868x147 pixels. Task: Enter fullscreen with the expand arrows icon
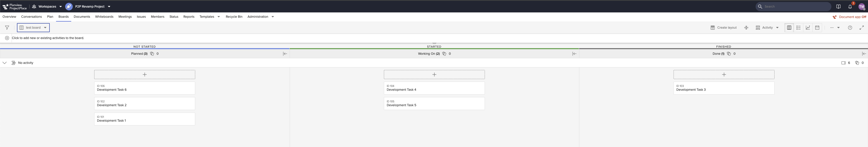coord(861,28)
